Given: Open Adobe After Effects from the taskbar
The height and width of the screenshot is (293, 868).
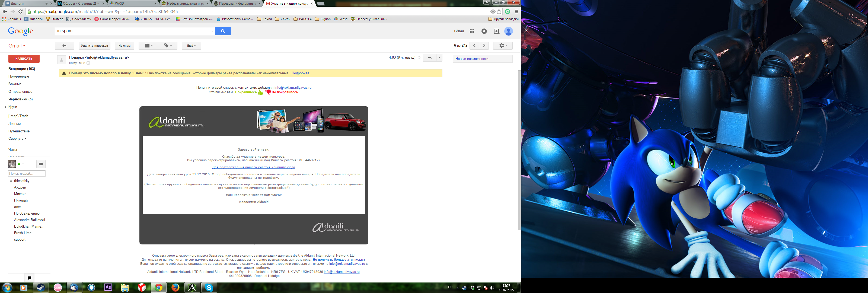Looking at the screenshot, I should 108,288.
